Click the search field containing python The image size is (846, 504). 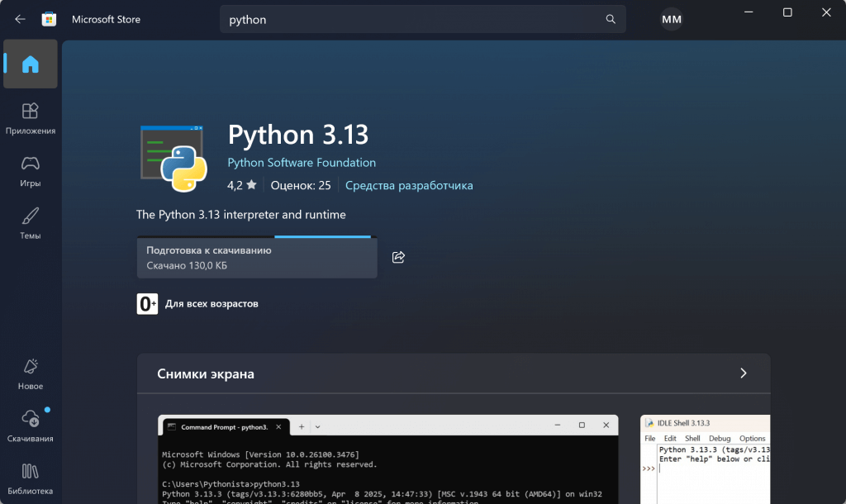413,19
